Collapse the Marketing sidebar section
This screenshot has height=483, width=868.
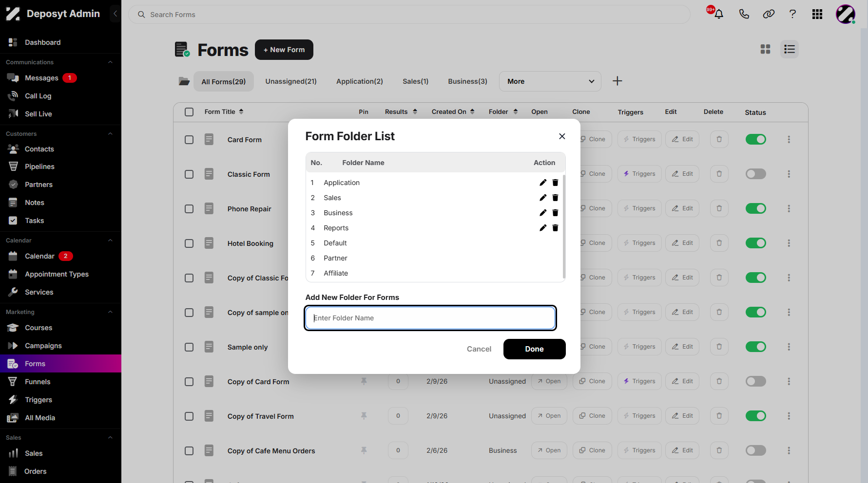[x=110, y=312]
